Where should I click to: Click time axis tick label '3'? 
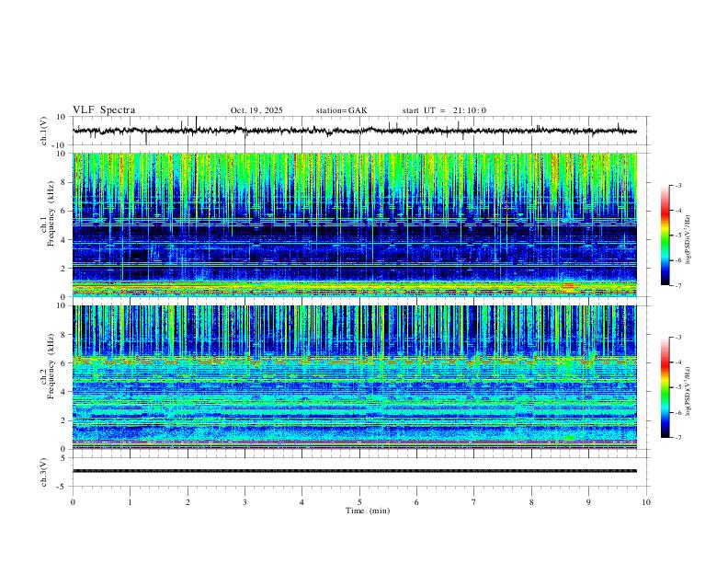pyautogui.click(x=245, y=502)
